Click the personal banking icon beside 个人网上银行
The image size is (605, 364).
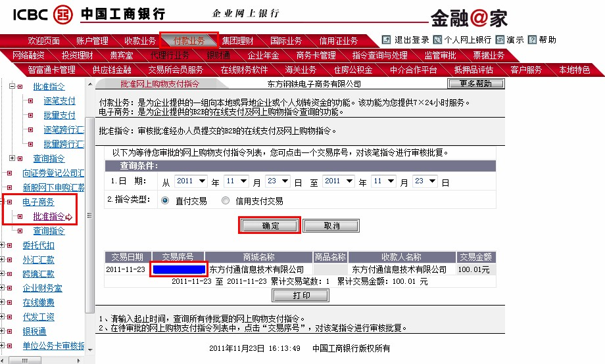tap(437, 39)
